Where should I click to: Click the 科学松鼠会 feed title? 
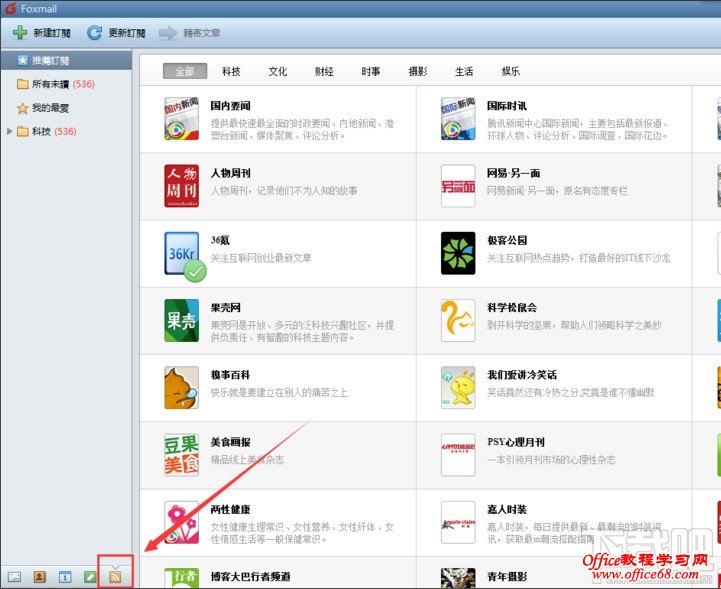coord(512,308)
